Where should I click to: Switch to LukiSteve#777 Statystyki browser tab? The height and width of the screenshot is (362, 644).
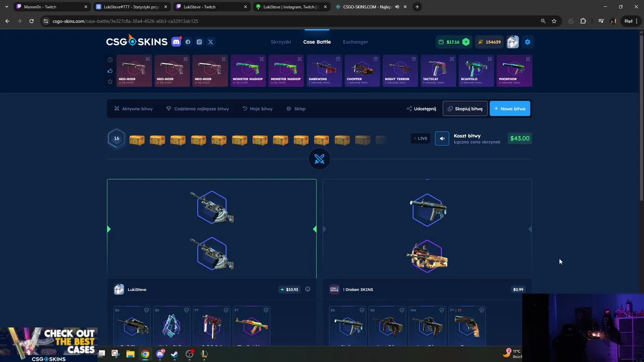coord(132,7)
